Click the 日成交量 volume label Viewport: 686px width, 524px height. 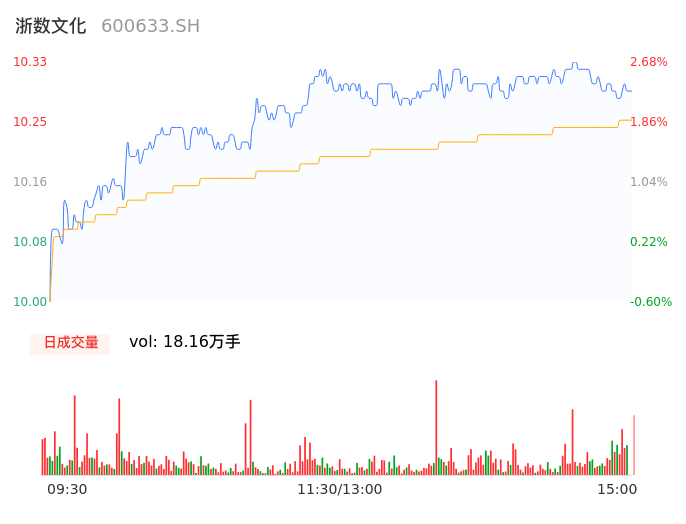pyautogui.click(x=70, y=343)
